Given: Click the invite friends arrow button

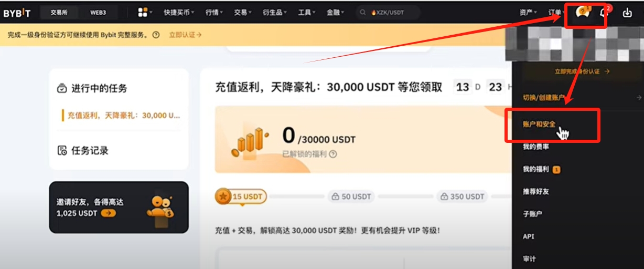Looking at the screenshot, I should [109, 213].
